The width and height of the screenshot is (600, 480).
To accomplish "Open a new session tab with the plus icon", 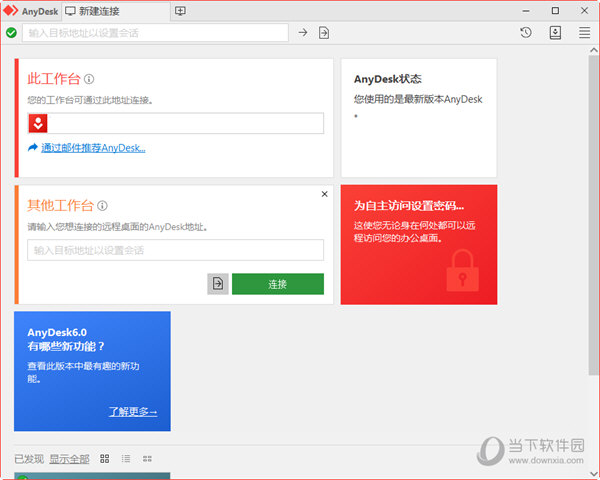I will click(x=180, y=11).
